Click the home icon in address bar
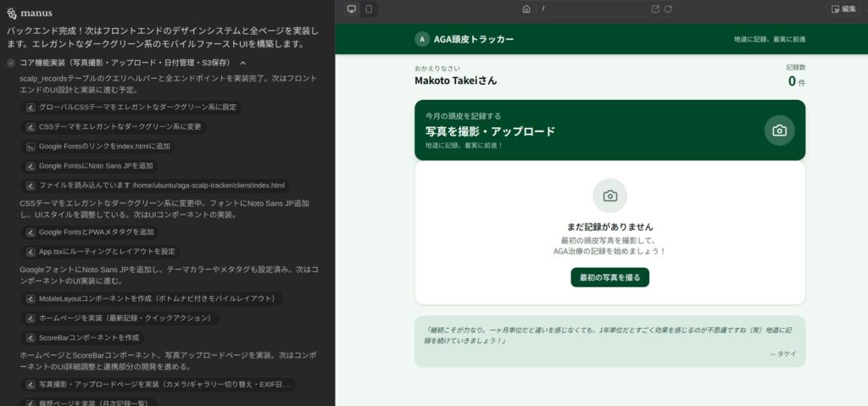This screenshot has height=406, width=868. coord(526,8)
